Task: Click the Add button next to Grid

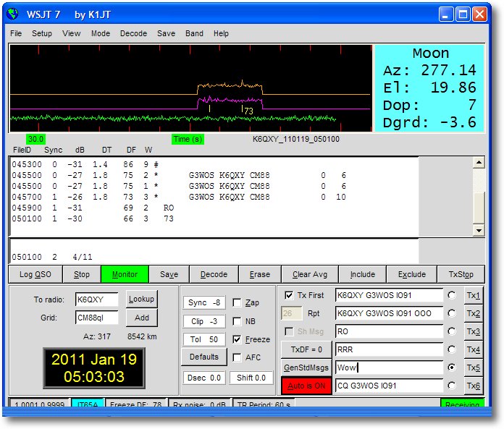Action: (141, 318)
